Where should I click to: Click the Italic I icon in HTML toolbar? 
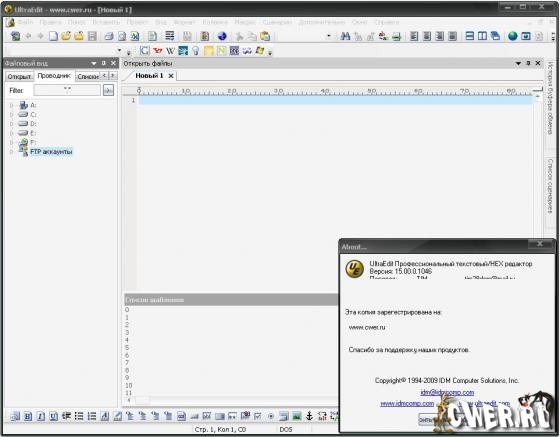(41, 416)
